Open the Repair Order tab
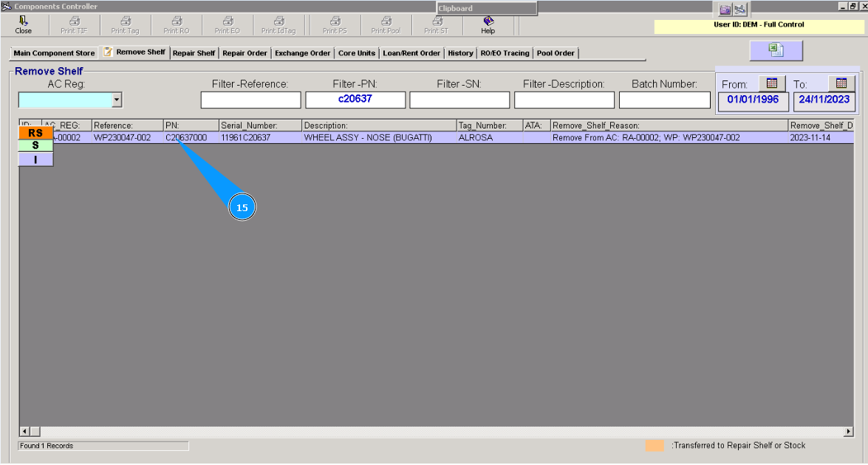Viewport: 868px width, 465px height. click(245, 53)
